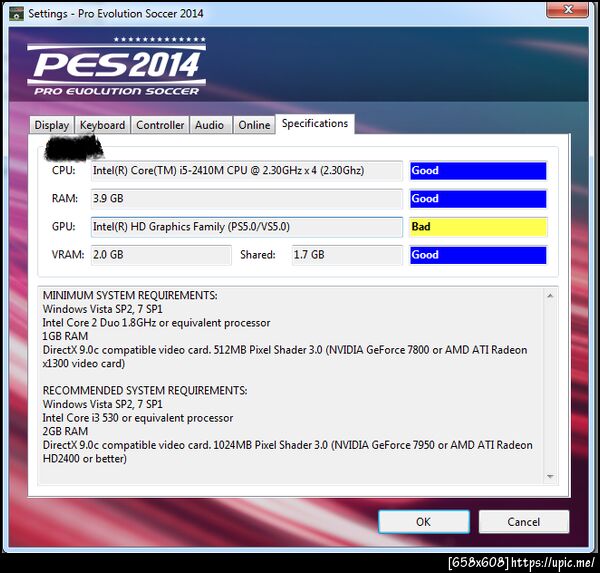Click the 'Shared:' label
Viewport: 600px width, 573px height.
[258, 255]
